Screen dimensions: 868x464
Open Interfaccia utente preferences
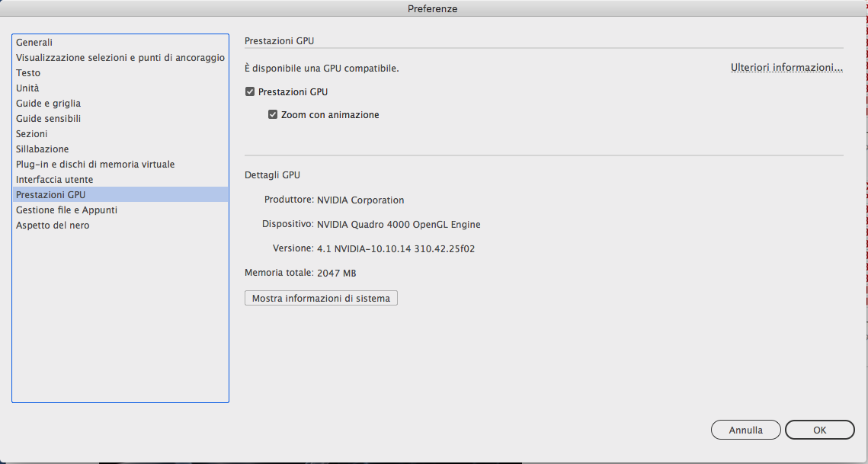pyautogui.click(x=54, y=180)
